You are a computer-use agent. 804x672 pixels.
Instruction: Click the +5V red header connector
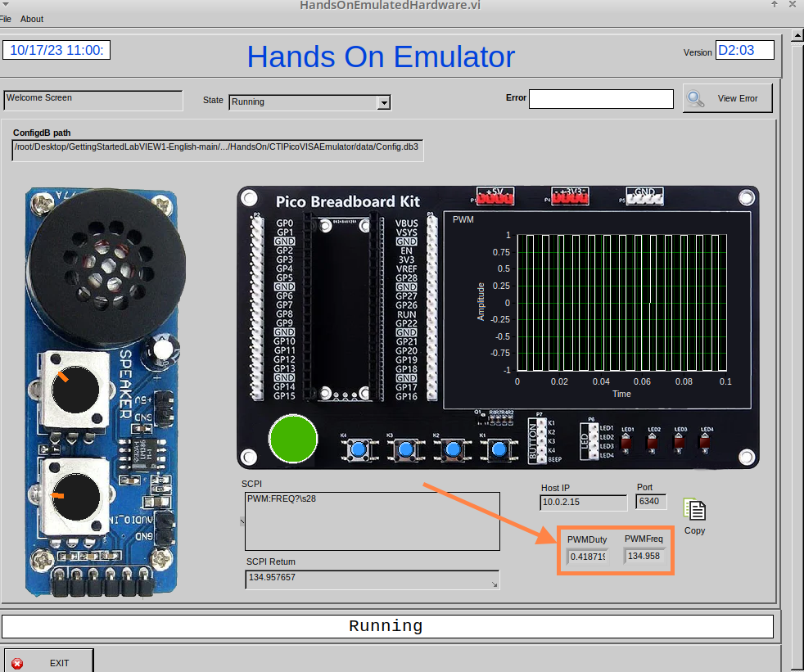pos(495,196)
